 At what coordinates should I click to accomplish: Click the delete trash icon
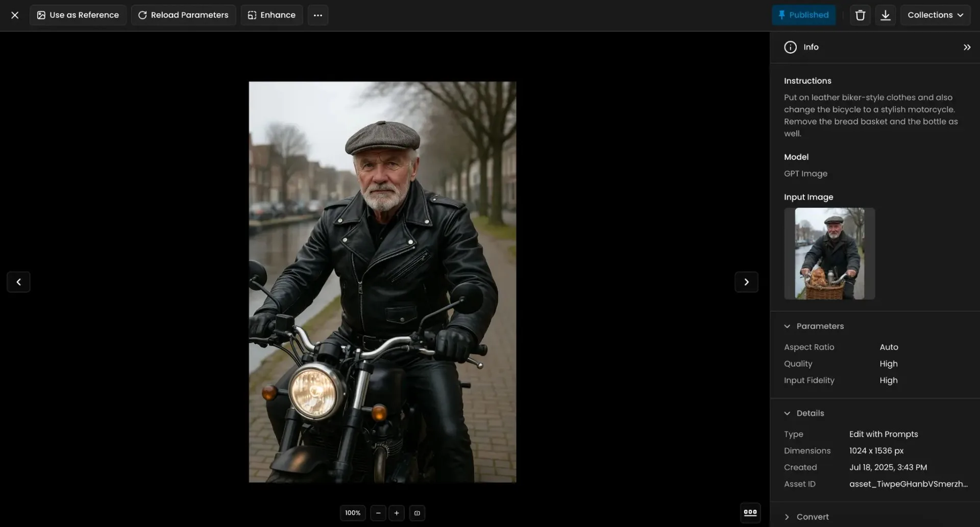[860, 15]
